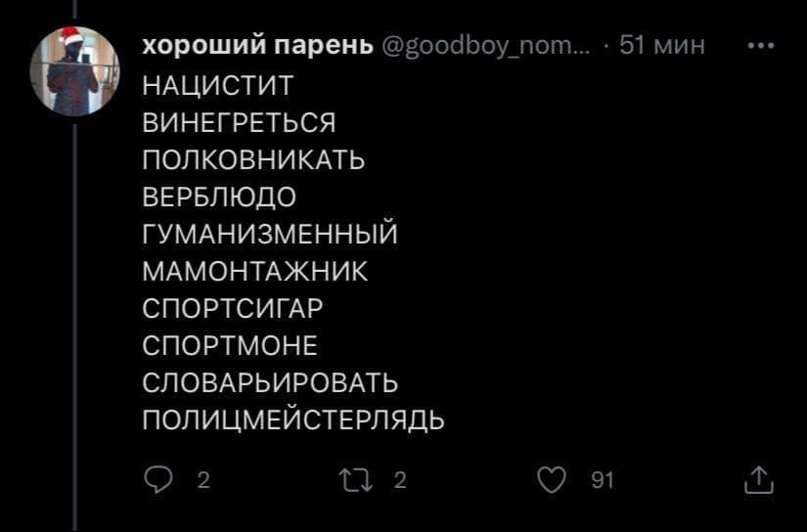The height and width of the screenshot is (532, 807).
Task: Click the tweet line СЛОВАРЬИРОВАТЬ
Action: (x=270, y=383)
